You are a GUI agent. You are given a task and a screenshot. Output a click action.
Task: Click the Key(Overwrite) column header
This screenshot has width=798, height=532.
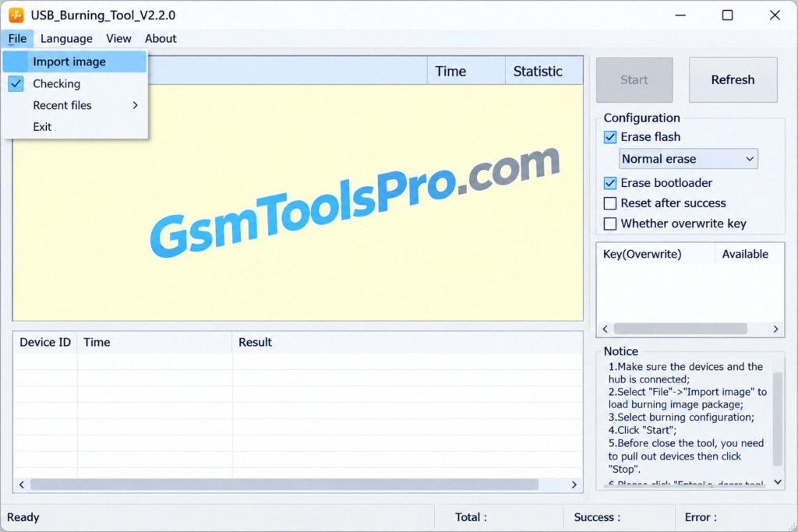(656, 254)
